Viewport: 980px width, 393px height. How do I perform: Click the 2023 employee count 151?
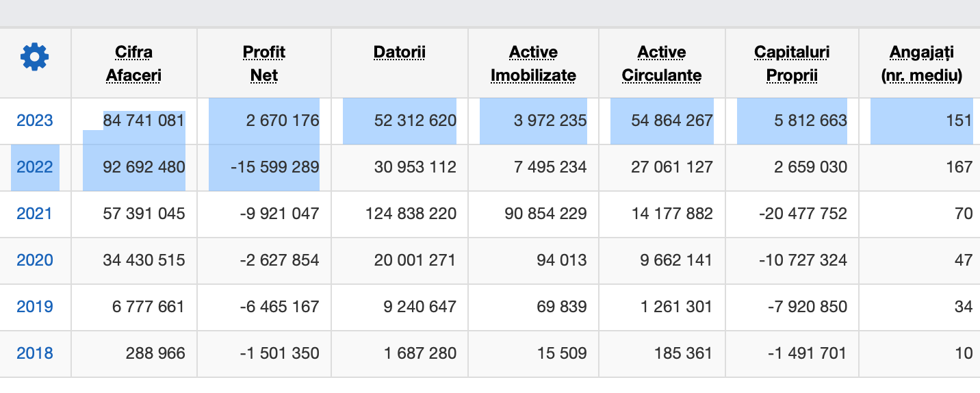(x=959, y=121)
